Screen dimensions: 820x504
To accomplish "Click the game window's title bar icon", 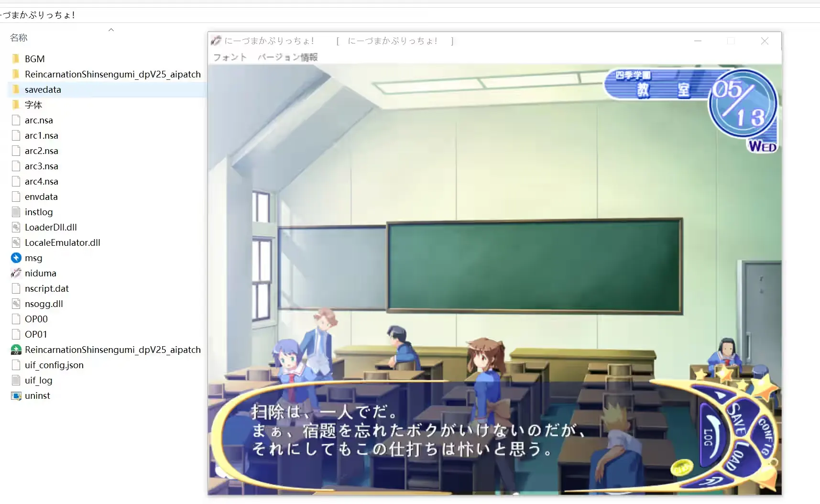I will pyautogui.click(x=217, y=41).
